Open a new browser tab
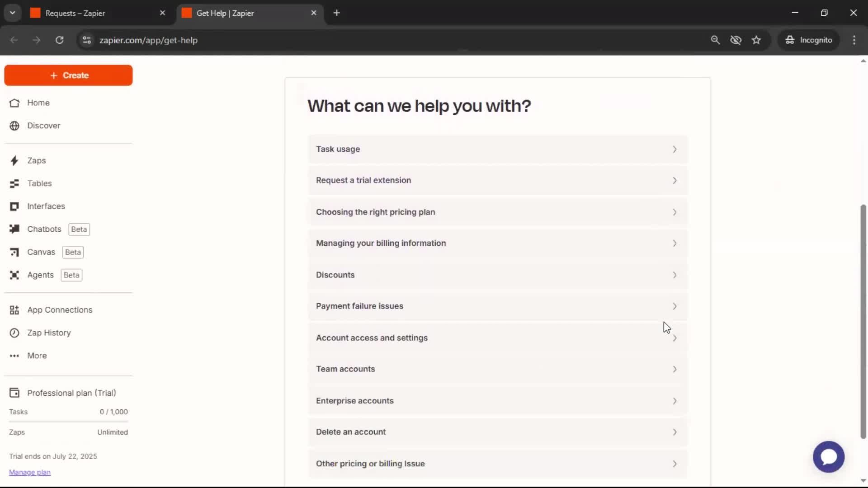This screenshot has height=488, width=868. 336,13
